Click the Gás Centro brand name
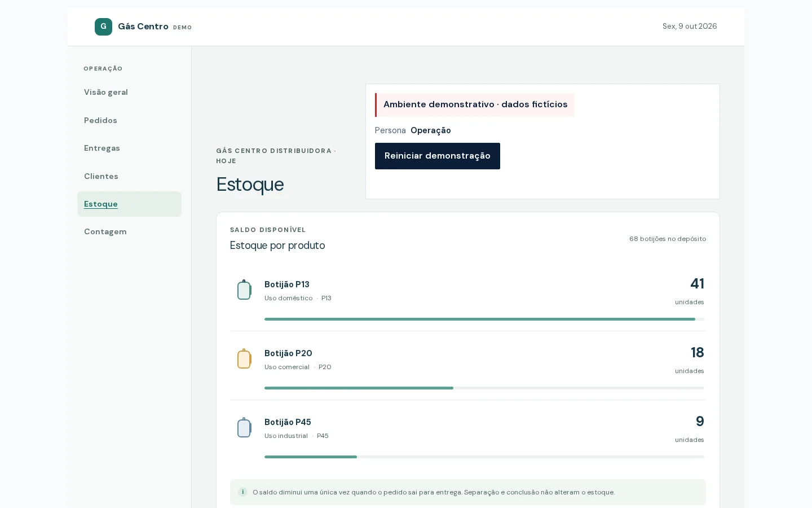 click(143, 27)
